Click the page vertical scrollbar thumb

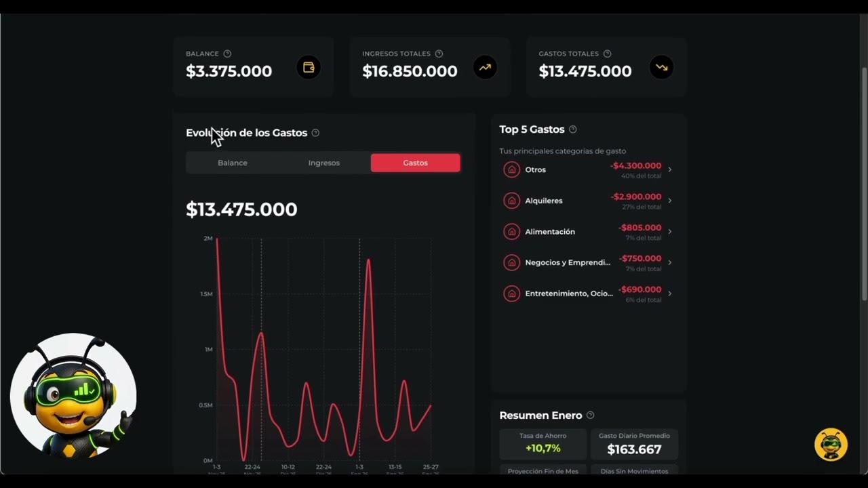tap(864, 183)
